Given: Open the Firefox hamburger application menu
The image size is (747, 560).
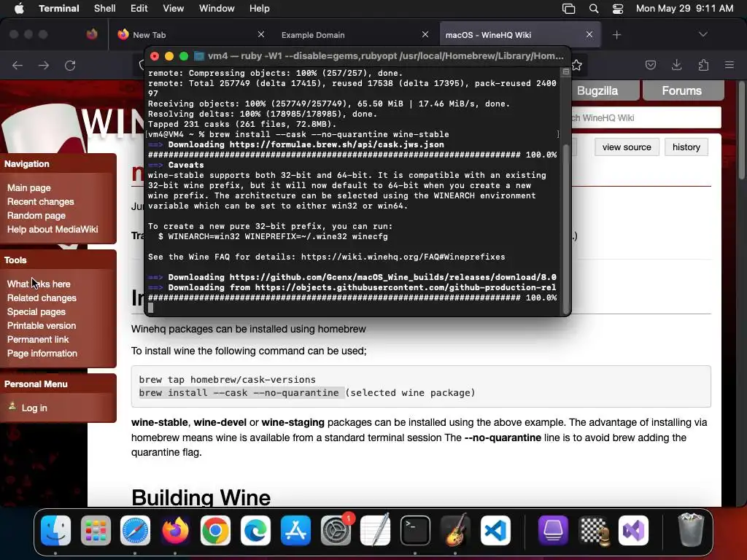Looking at the screenshot, I should click(729, 65).
